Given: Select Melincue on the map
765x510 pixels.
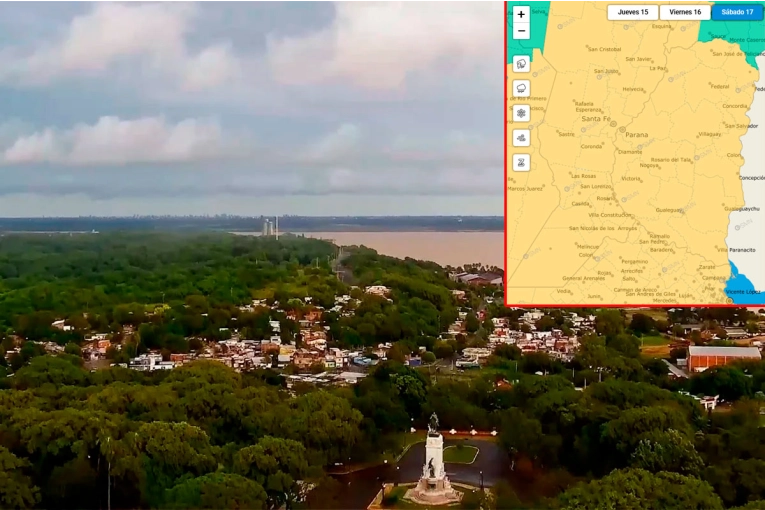Looking at the screenshot, I should tap(587, 247).
